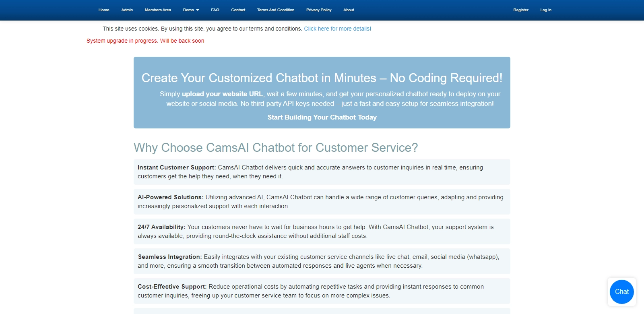The image size is (644, 314).
Task: Click the Seamless Integration card
Action: point(322,261)
